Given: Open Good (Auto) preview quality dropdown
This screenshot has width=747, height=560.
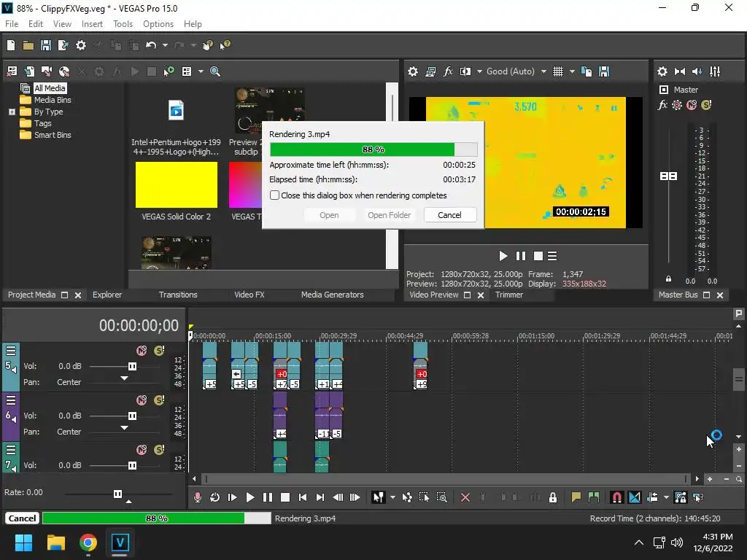Looking at the screenshot, I should click(543, 71).
